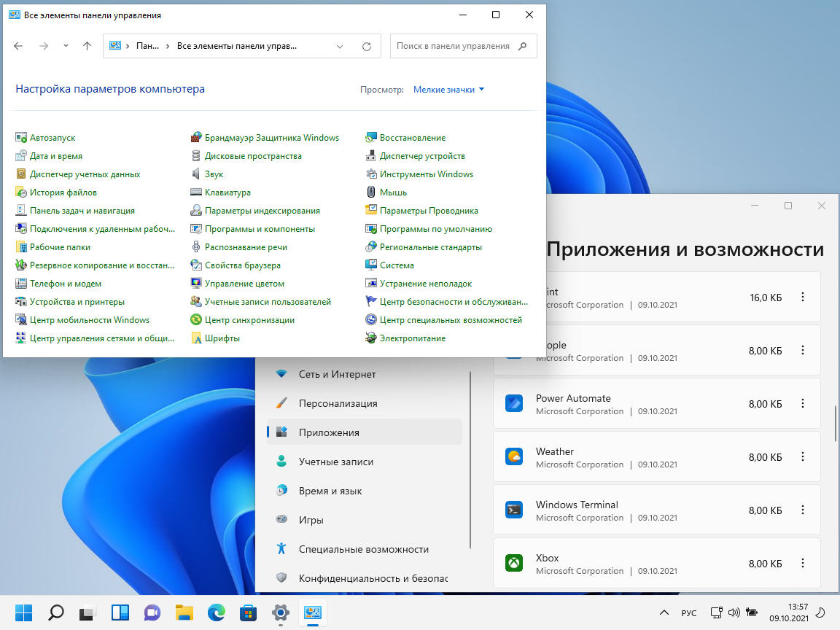
Task: Click the Mouse icon in Control Panel
Action: point(371,192)
